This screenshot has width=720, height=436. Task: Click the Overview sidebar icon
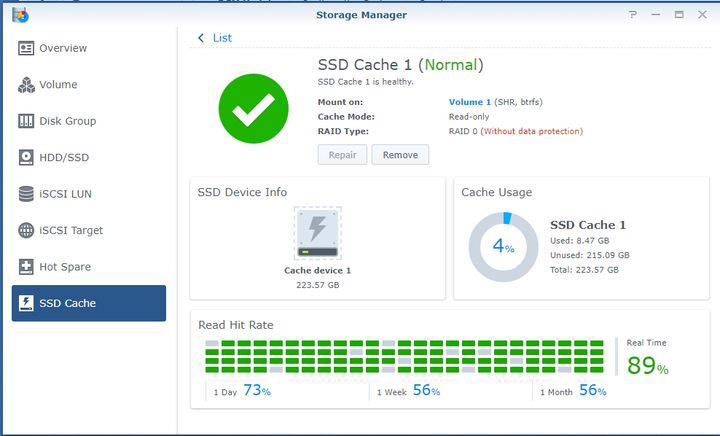pyautogui.click(x=26, y=48)
